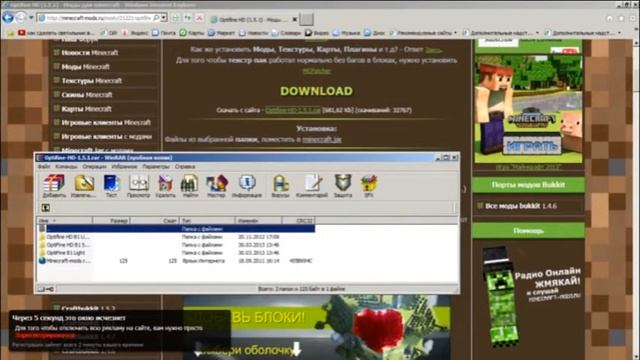Open the Просмотр (View) tool icon
Screen dimensions: 640x360
138,186
